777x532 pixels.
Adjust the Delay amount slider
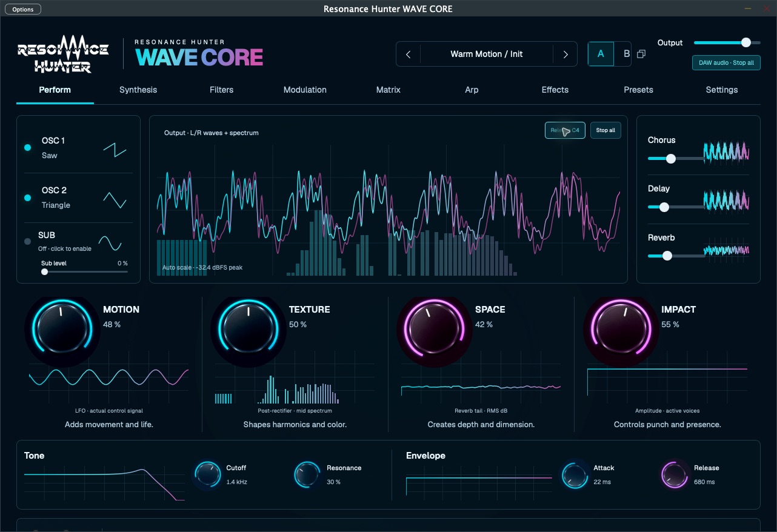(x=676, y=207)
